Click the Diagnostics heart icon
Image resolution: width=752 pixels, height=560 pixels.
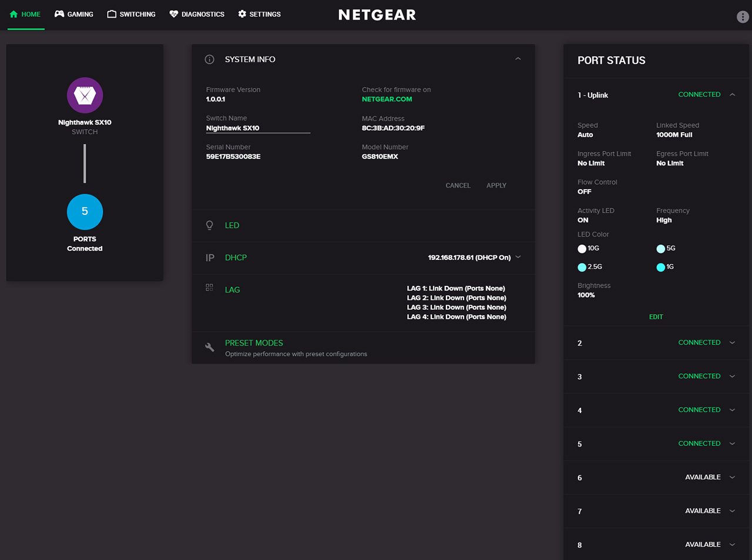[x=174, y=14]
